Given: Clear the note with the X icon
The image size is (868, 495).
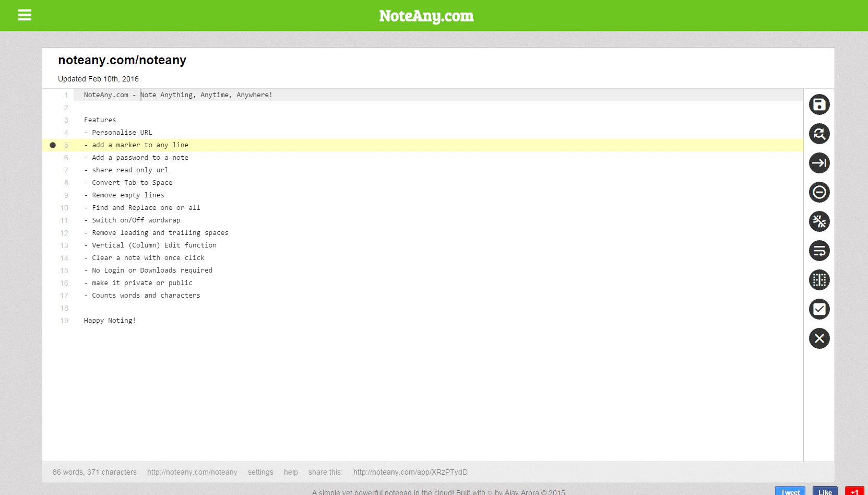Looking at the screenshot, I should [x=819, y=338].
